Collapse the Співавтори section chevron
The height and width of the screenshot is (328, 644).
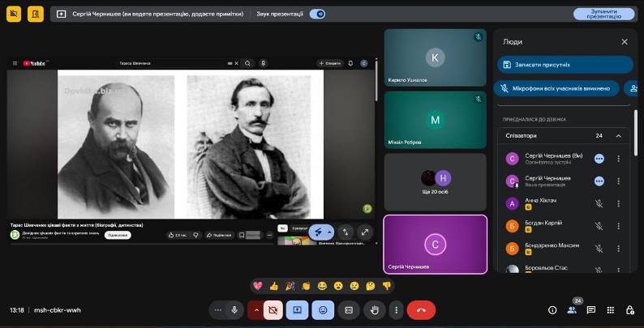(x=619, y=136)
